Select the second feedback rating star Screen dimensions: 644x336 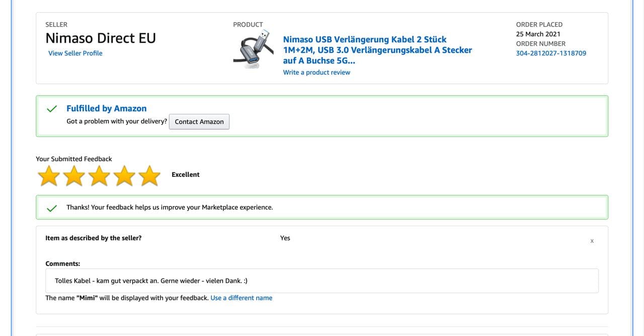74,176
